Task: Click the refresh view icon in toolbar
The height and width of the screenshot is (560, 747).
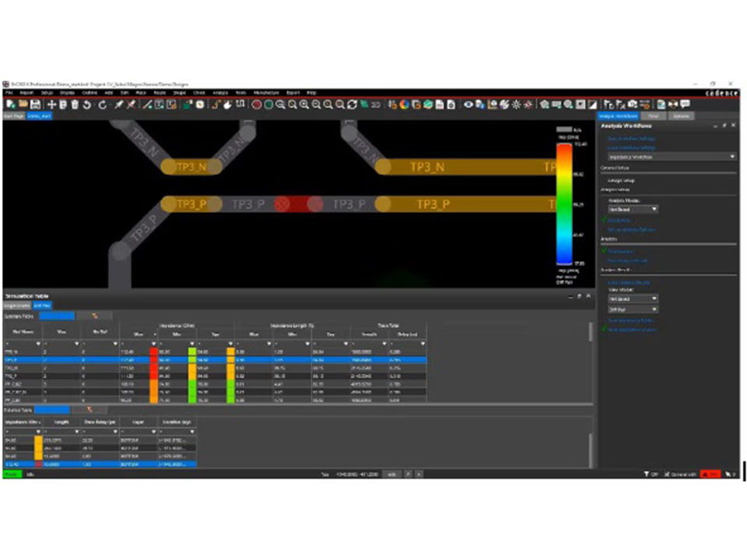Action: tap(352, 104)
